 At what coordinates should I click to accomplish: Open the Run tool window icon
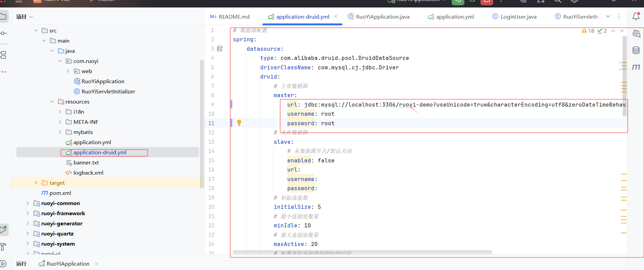pyautogui.click(x=3, y=230)
